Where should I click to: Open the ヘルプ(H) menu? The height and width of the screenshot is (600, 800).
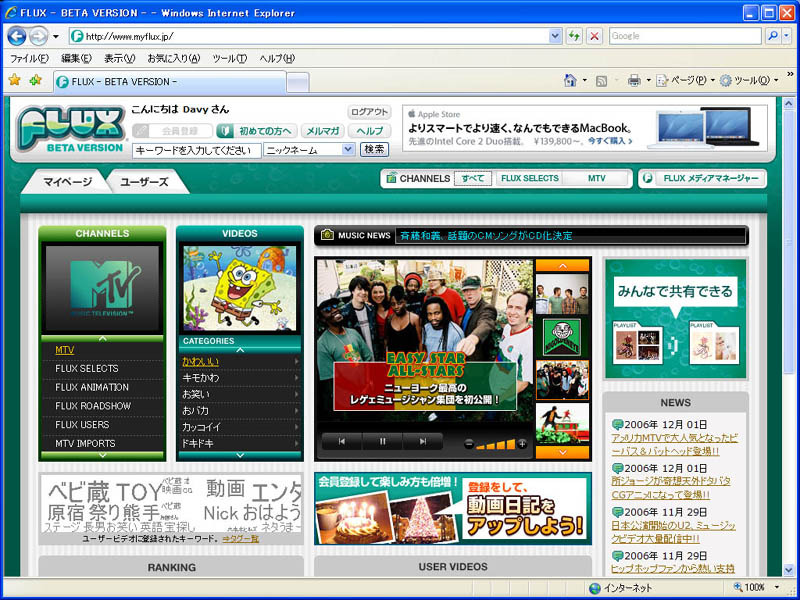click(x=277, y=59)
